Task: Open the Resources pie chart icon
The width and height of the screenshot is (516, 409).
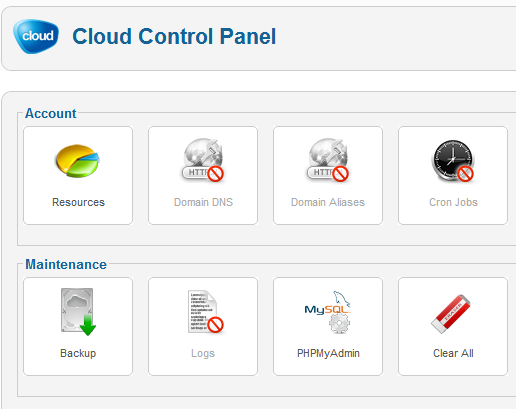Action: pos(78,161)
